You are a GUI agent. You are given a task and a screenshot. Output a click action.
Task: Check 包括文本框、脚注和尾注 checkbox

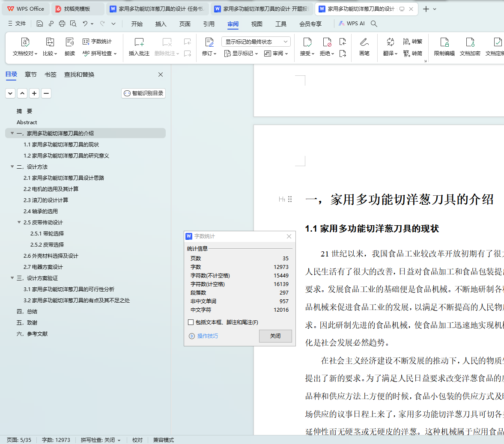tap(191, 322)
